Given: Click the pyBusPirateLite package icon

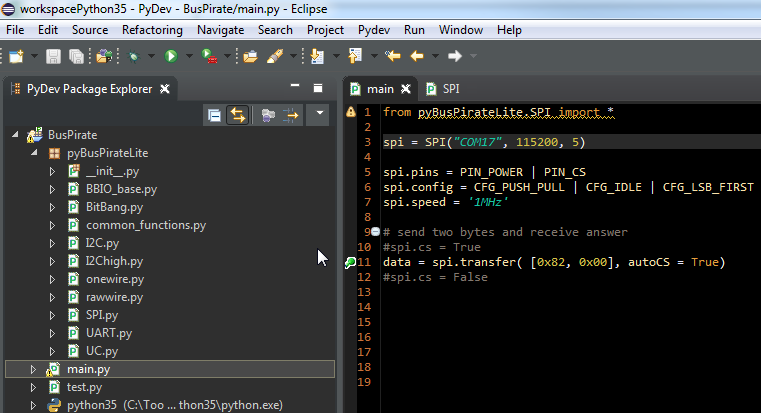Looking at the screenshot, I should point(54,153).
